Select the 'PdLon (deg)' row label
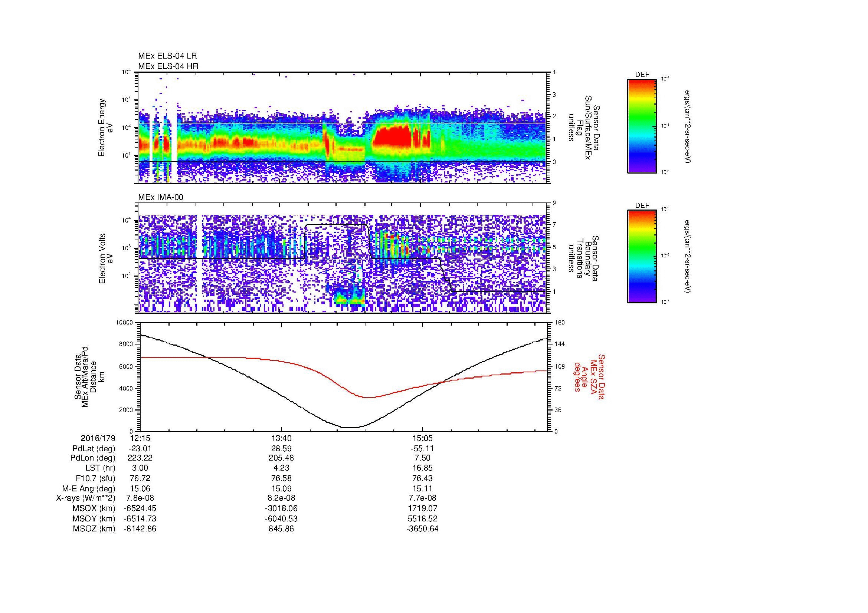This screenshot has height=613, width=868. coord(93,458)
